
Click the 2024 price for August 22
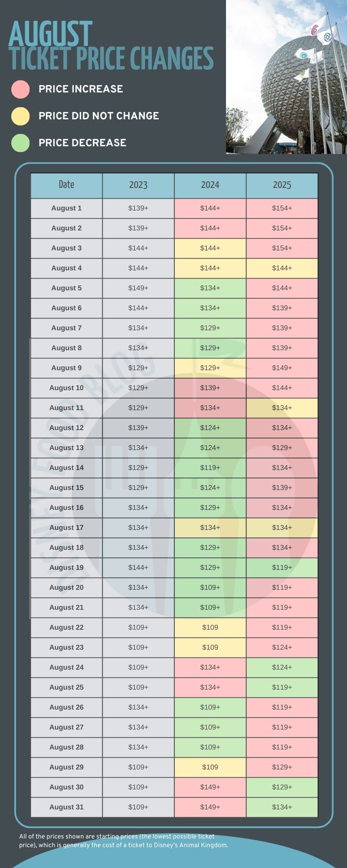210,628
